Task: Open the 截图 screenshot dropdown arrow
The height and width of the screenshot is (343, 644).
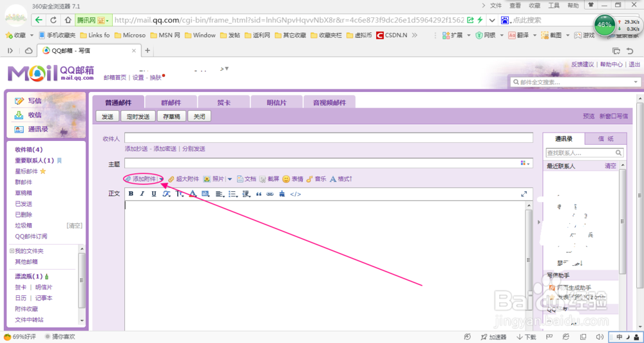Action: (567, 35)
